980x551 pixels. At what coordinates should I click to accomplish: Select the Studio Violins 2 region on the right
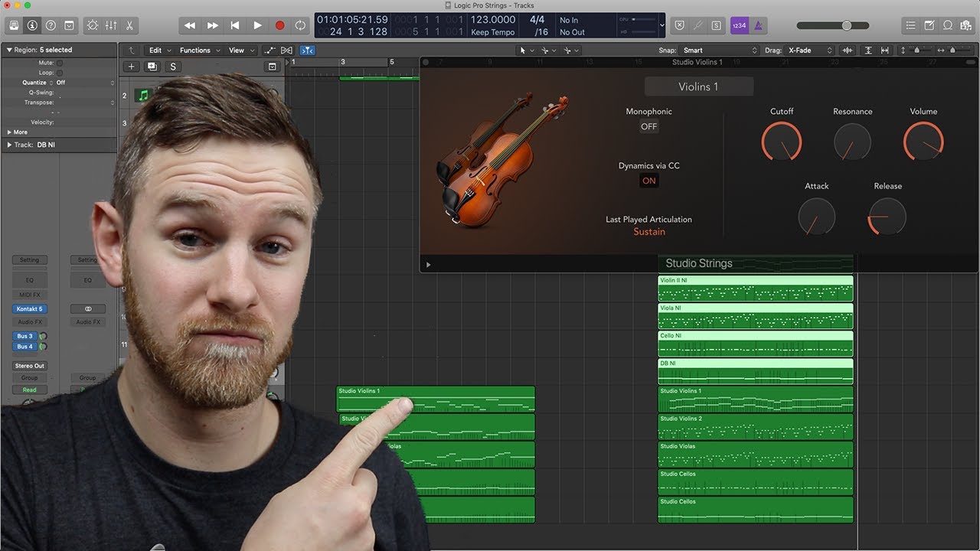(x=755, y=427)
